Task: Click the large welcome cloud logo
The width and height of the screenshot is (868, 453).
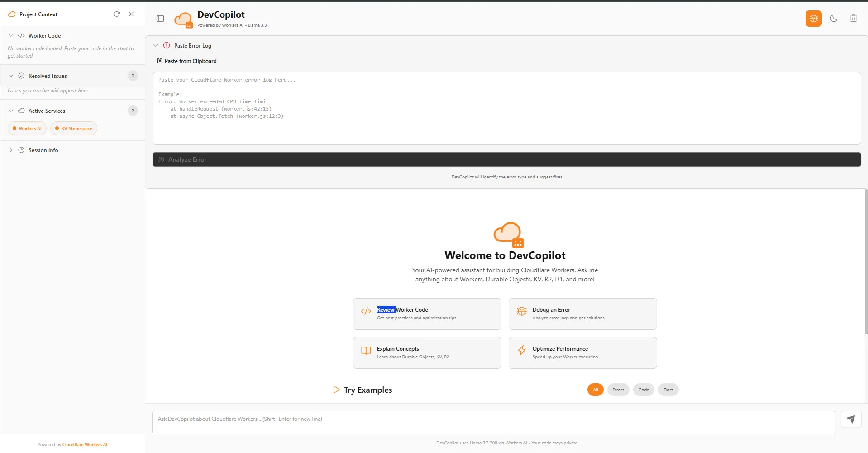Action: point(509,234)
